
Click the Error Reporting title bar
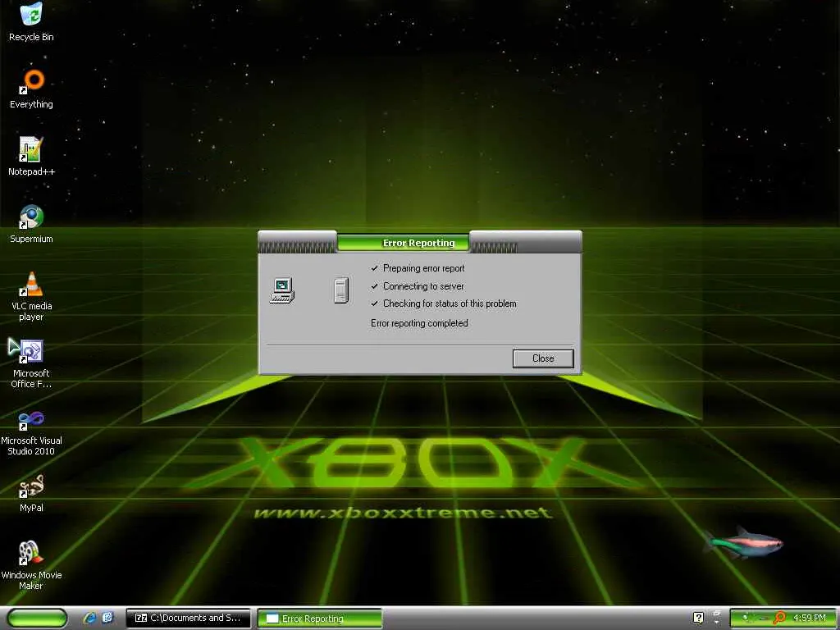click(x=419, y=243)
